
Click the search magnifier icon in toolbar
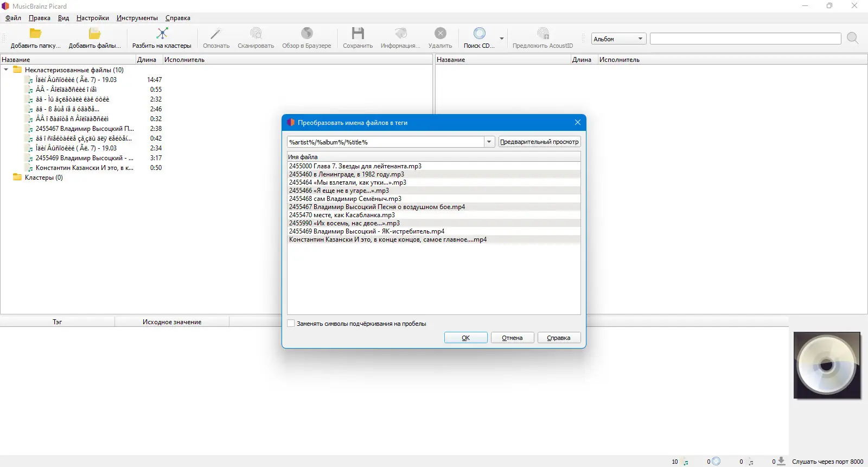[x=853, y=38]
